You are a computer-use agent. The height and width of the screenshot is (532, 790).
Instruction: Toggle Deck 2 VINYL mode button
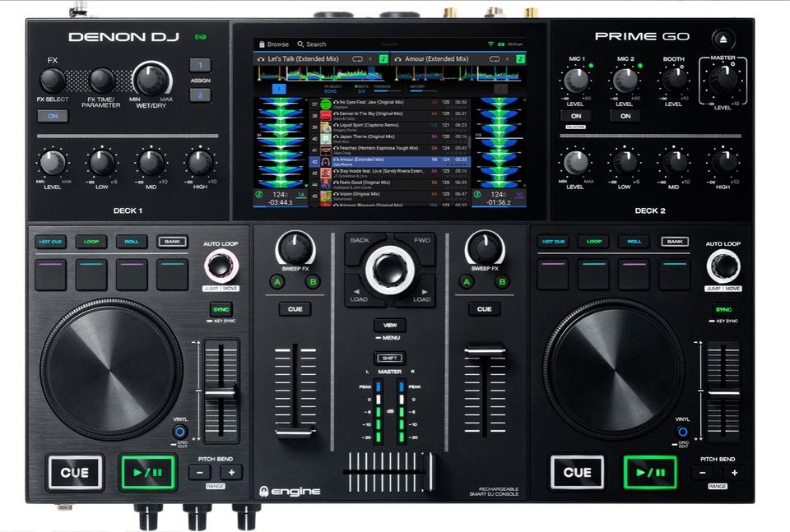coord(682,432)
